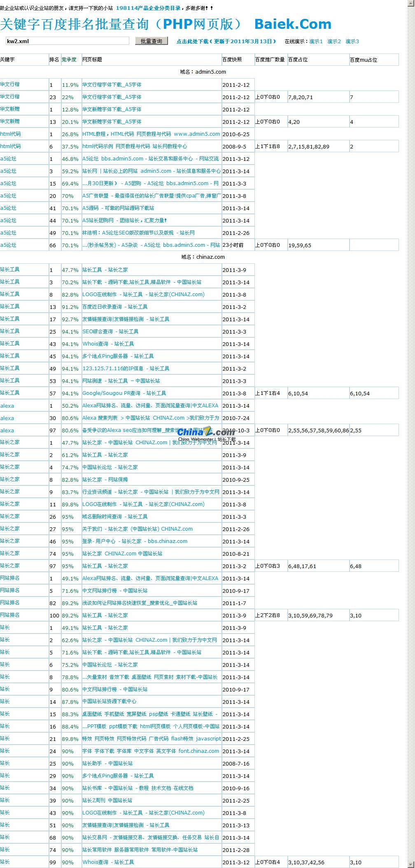The height and width of the screenshot is (868, 415).
Task: Open the 行业资讯频道 title link
Action: pyautogui.click(x=151, y=492)
